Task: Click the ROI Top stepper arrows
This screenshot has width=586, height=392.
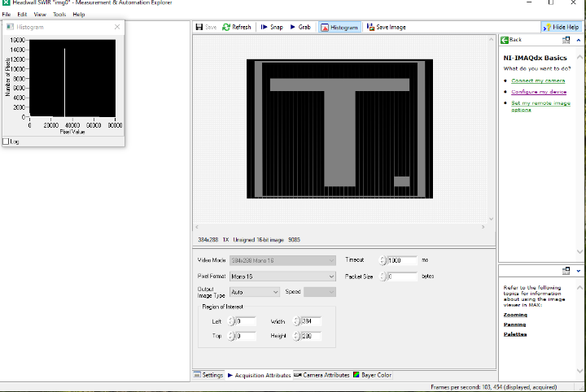Action: 231,336
